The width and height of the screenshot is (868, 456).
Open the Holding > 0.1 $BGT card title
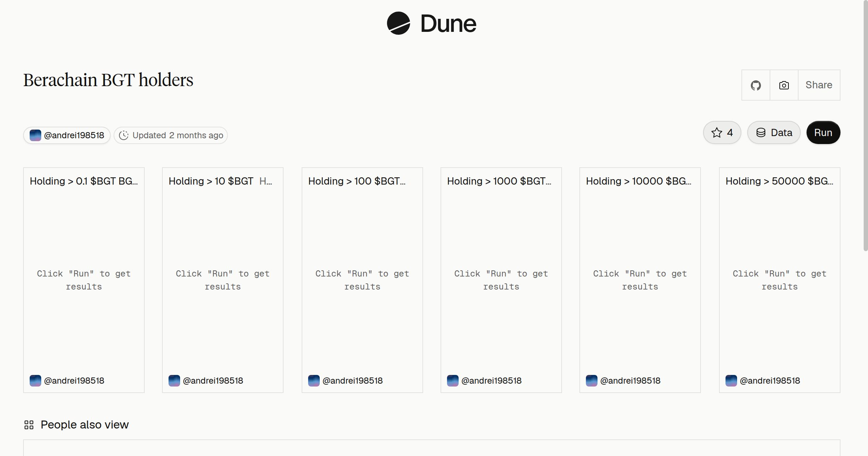(84, 181)
